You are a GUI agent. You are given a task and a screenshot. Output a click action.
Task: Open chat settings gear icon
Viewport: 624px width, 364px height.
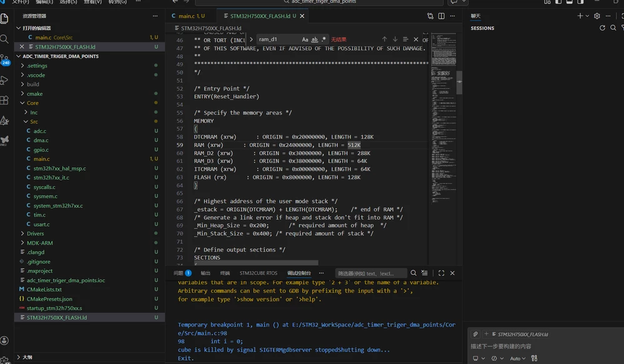[597, 16]
